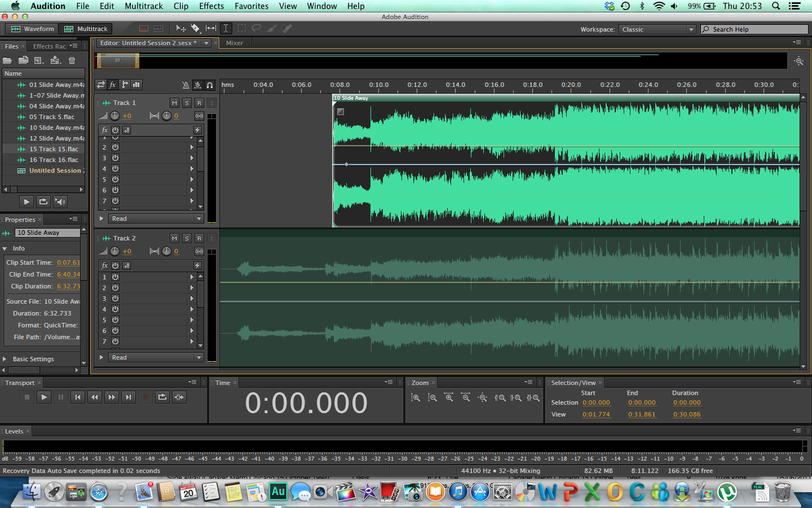This screenshot has width=812, height=508.
Task: Adjust Track 1 volume knob
Action: (x=115, y=116)
